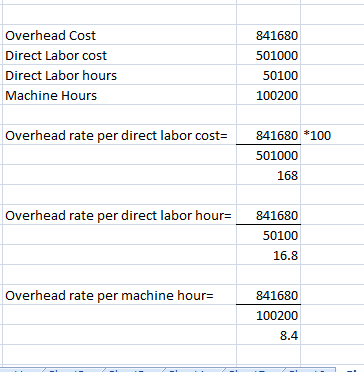Click the "*100" cell
This screenshot has width=364, height=372.
point(332,135)
